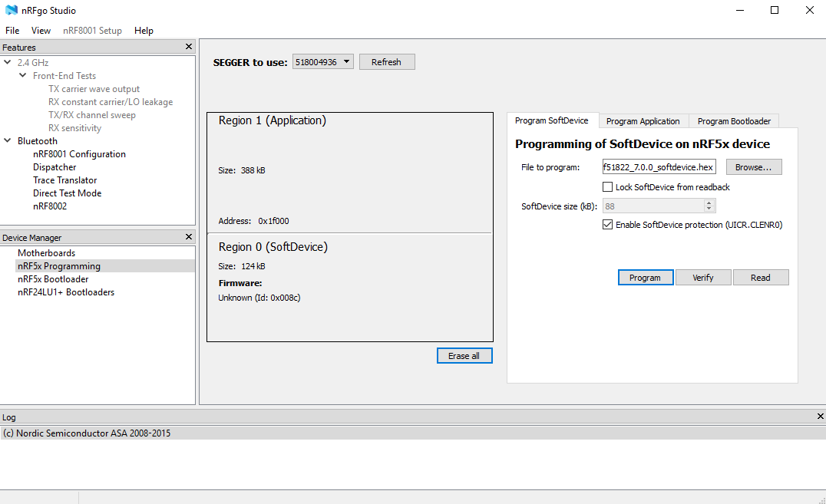Select nRF5x Bootloader in Device Manager
The image size is (826, 504).
pyautogui.click(x=53, y=279)
